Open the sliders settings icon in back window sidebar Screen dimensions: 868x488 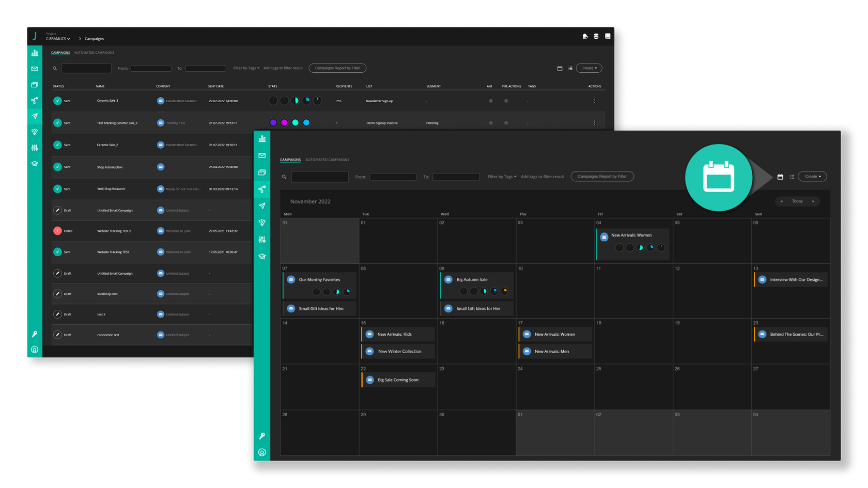pos(35,148)
